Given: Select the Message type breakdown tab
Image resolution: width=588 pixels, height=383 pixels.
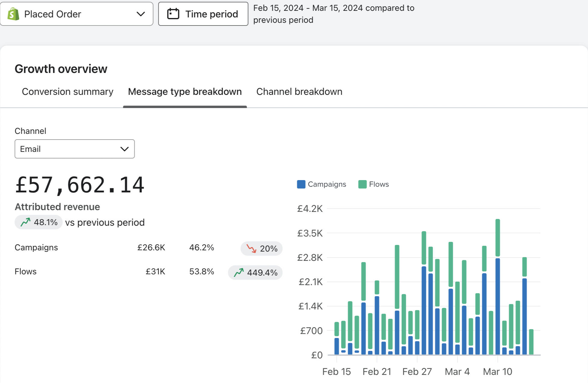Looking at the screenshot, I should click(x=185, y=92).
